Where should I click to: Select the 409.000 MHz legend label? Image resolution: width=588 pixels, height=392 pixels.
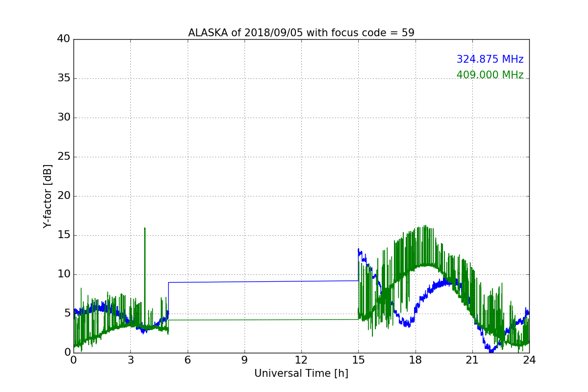pyautogui.click(x=490, y=75)
